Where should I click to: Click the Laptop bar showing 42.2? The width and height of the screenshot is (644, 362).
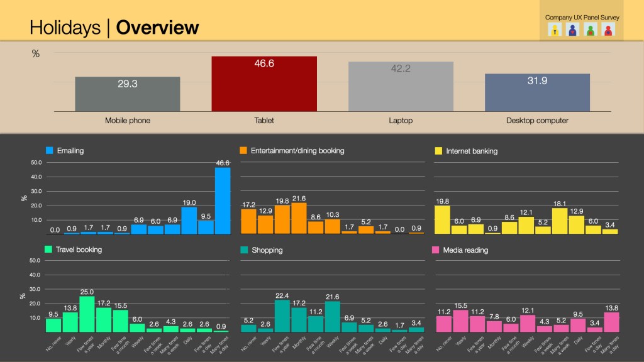(x=401, y=85)
